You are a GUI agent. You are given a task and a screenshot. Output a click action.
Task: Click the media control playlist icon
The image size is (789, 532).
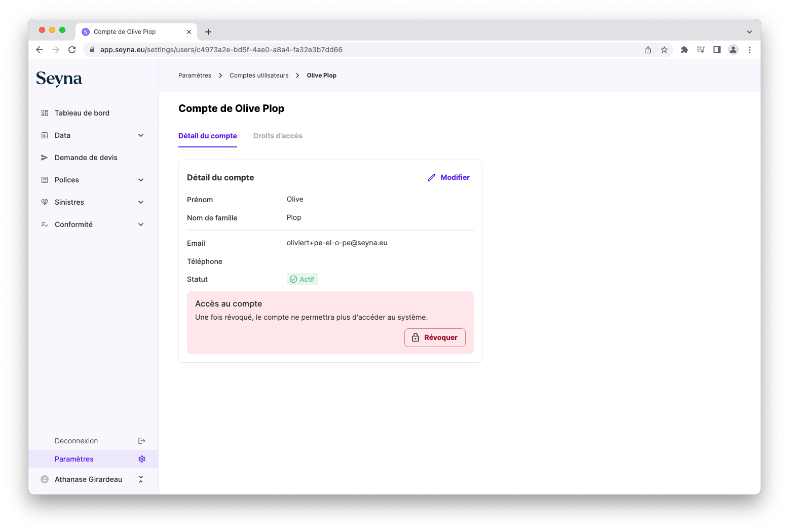point(701,50)
